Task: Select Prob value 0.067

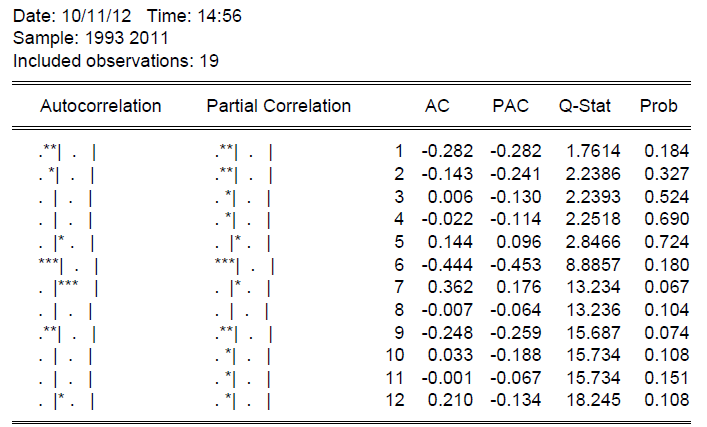Action: coord(667,288)
